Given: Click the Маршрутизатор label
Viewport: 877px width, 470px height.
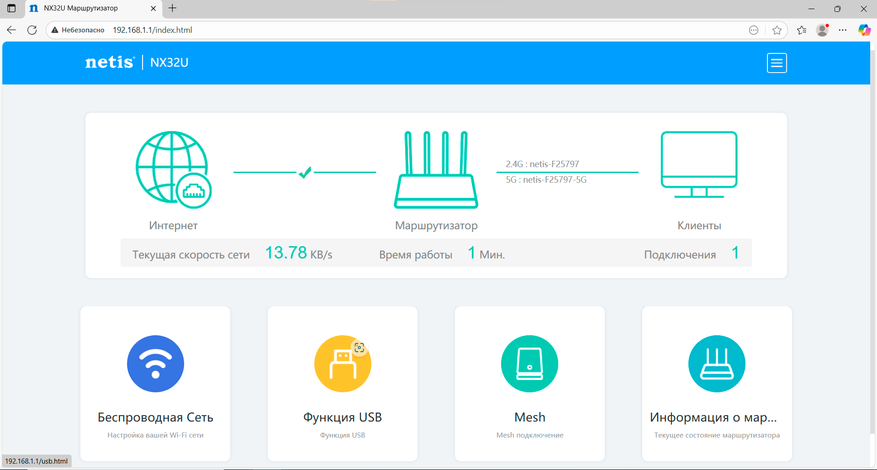Looking at the screenshot, I should [436, 226].
